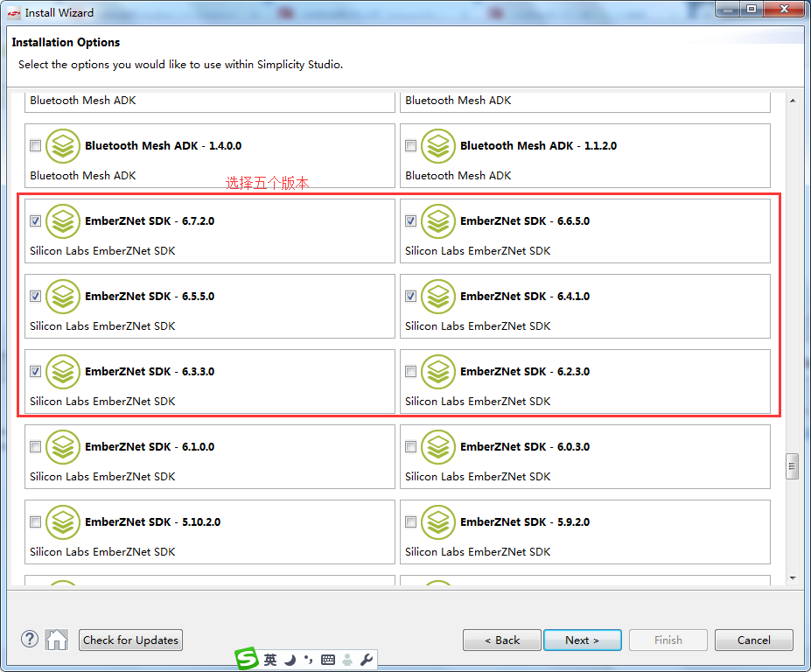
Task: Click the Next button
Action: 583,640
